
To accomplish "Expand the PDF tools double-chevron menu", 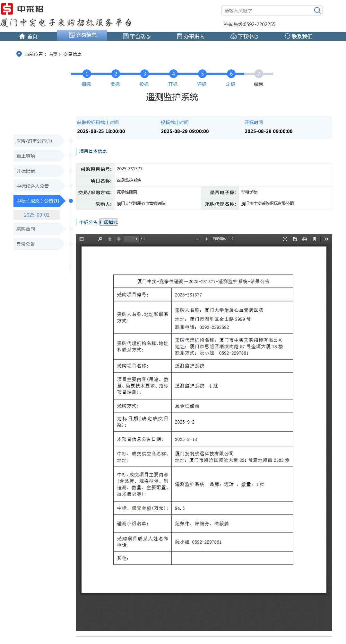I will click(x=326, y=239).
